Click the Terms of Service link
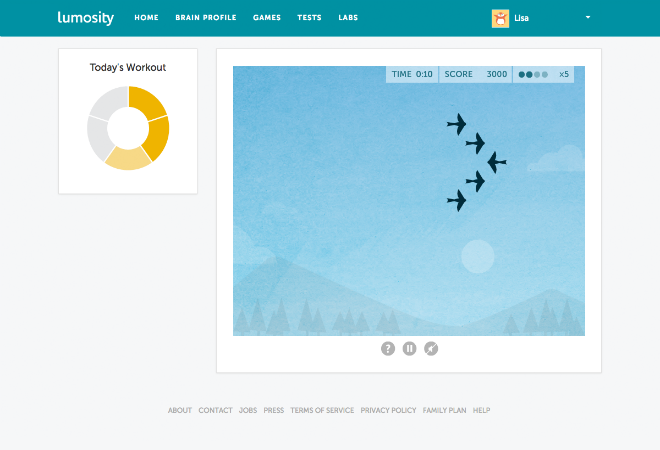This screenshot has height=450, width=660. 322,410
